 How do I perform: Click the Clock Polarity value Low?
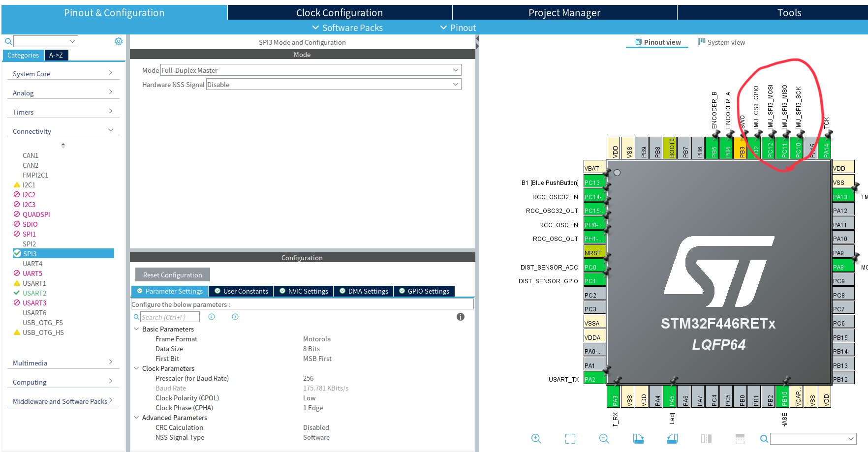[310, 398]
